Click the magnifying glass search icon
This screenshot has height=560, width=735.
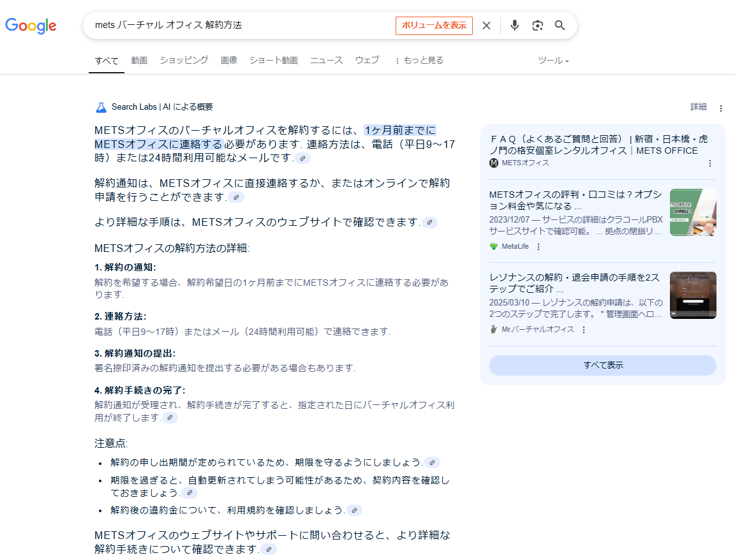(560, 26)
